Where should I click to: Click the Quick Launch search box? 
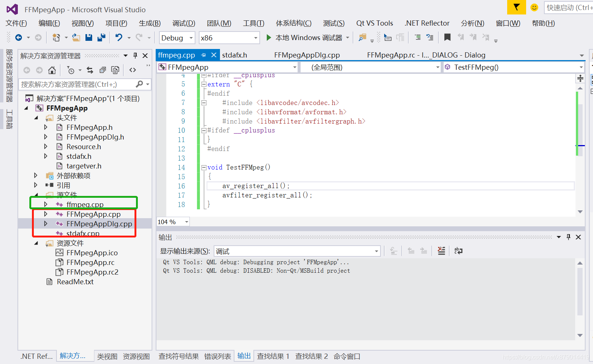[568, 7]
